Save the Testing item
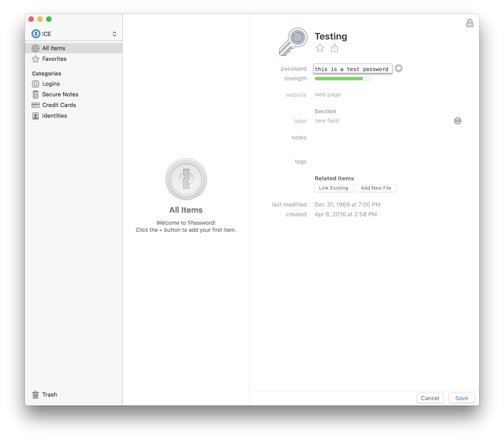The width and height of the screenshot is (504, 441). click(x=462, y=398)
